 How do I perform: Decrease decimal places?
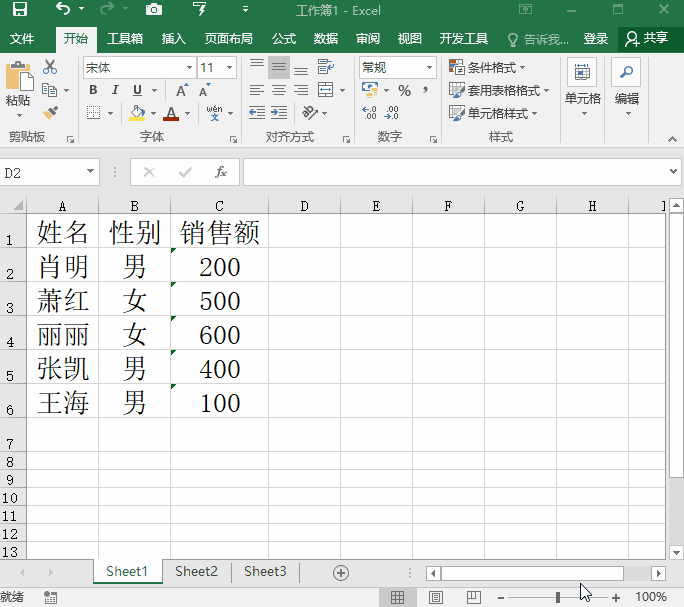391,113
